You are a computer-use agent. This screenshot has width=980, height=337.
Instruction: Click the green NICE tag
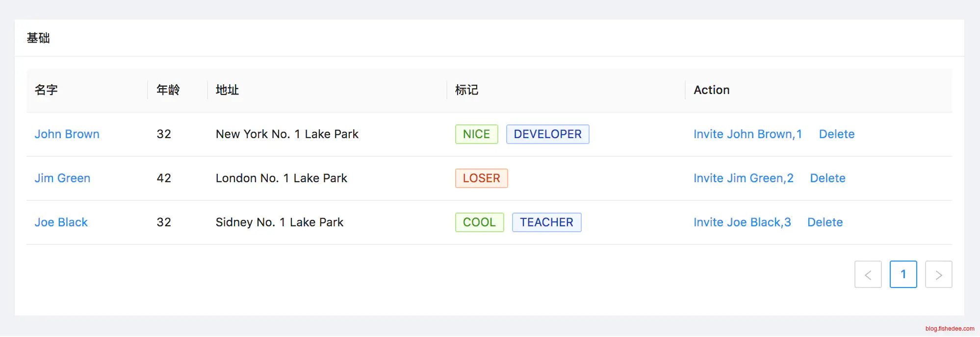tap(476, 134)
